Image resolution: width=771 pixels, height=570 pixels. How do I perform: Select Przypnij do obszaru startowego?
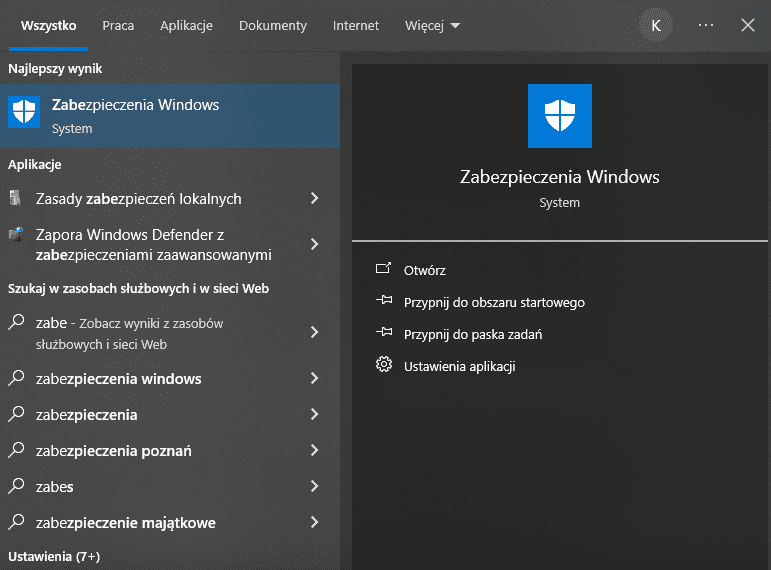(x=494, y=302)
